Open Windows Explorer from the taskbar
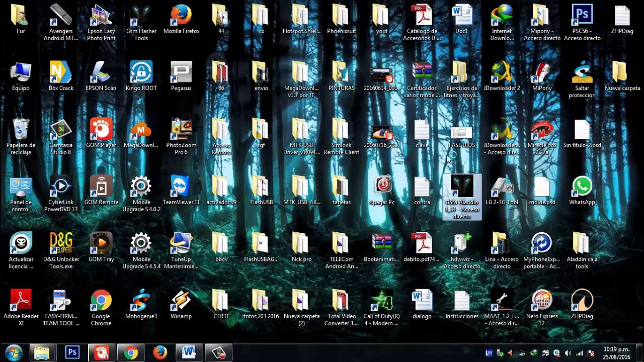Screen dimensions: 644x362 (x=42, y=353)
